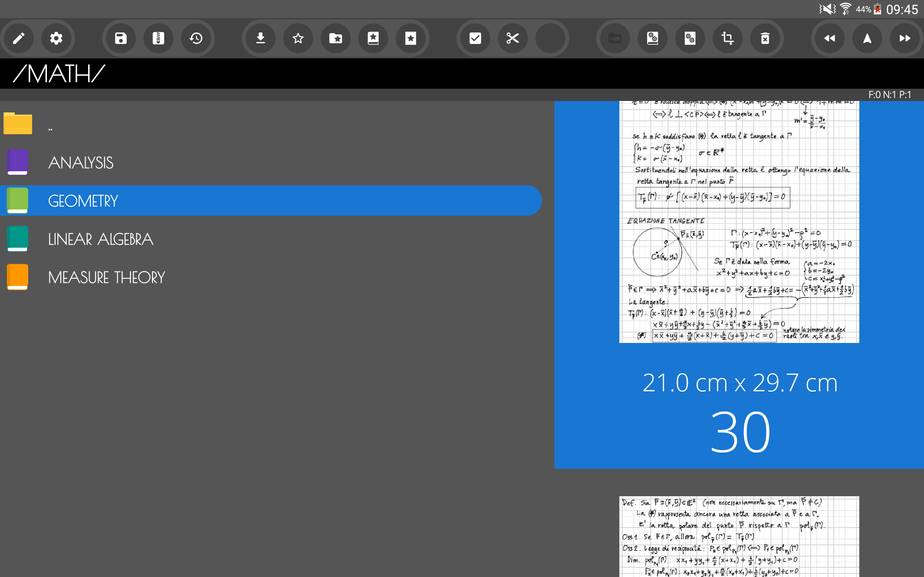Click the scissors cut icon

(x=513, y=38)
